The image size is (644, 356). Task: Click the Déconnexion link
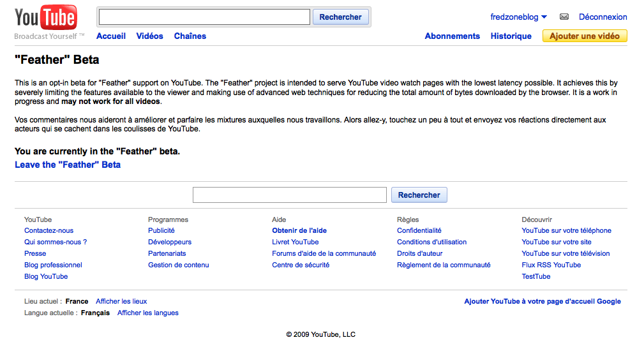(603, 17)
